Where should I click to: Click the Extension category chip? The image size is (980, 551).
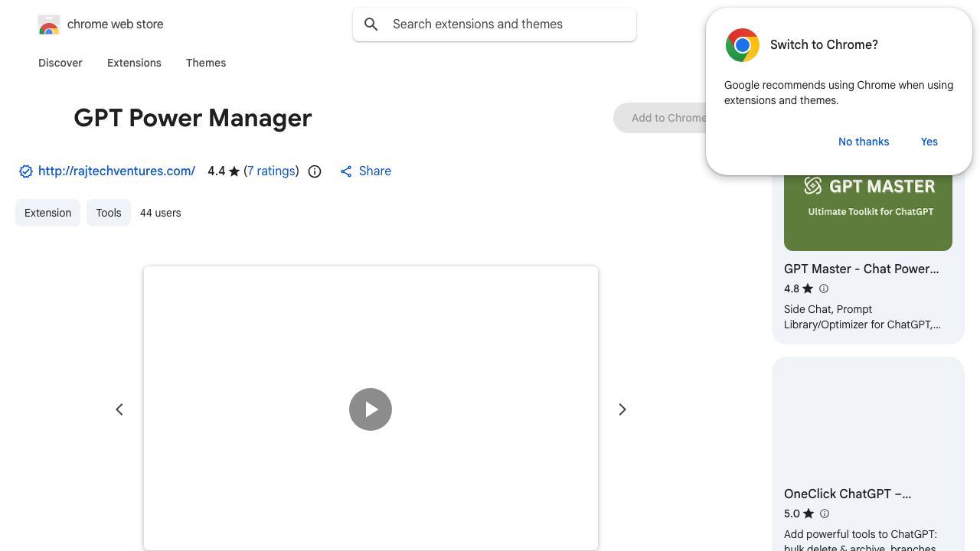coord(47,213)
